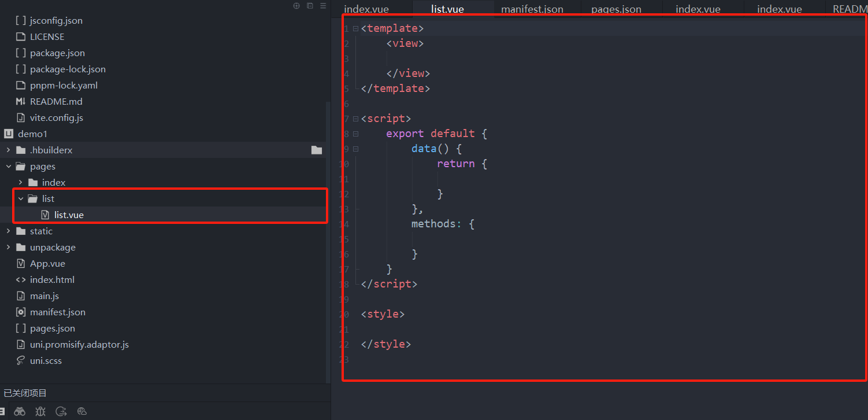This screenshot has height=420, width=868.
Task: Select the demo1 project name
Action: coord(32,134)
